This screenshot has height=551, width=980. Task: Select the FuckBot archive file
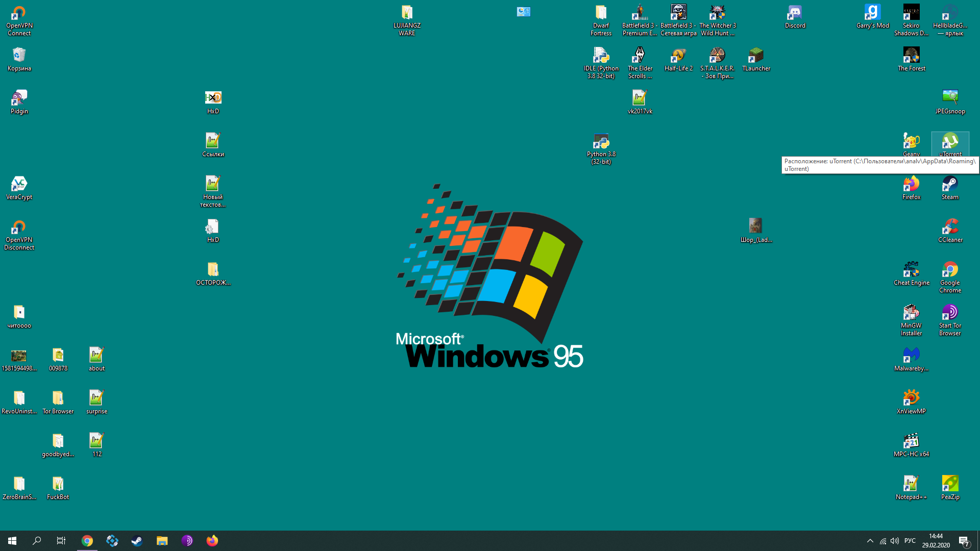(58, 488)
